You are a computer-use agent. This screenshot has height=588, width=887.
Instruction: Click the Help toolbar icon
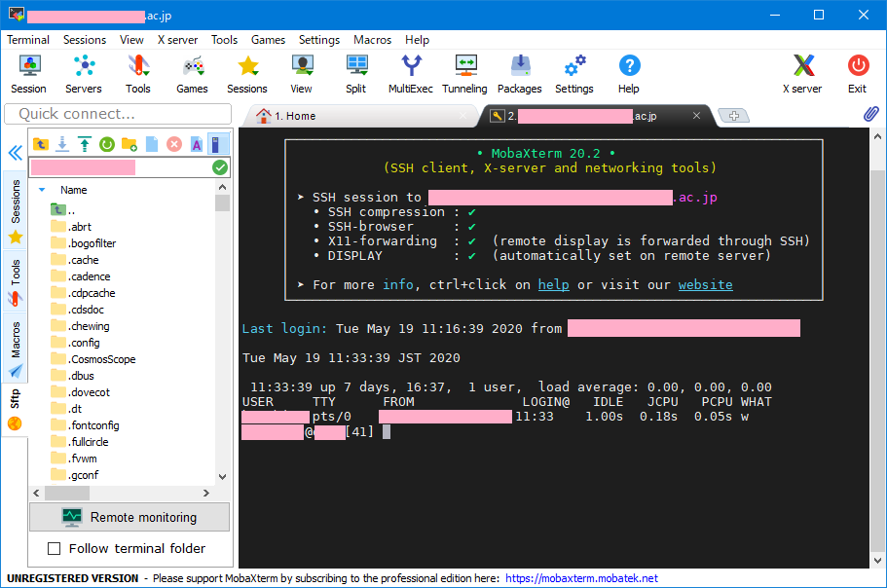click(629, 74)
